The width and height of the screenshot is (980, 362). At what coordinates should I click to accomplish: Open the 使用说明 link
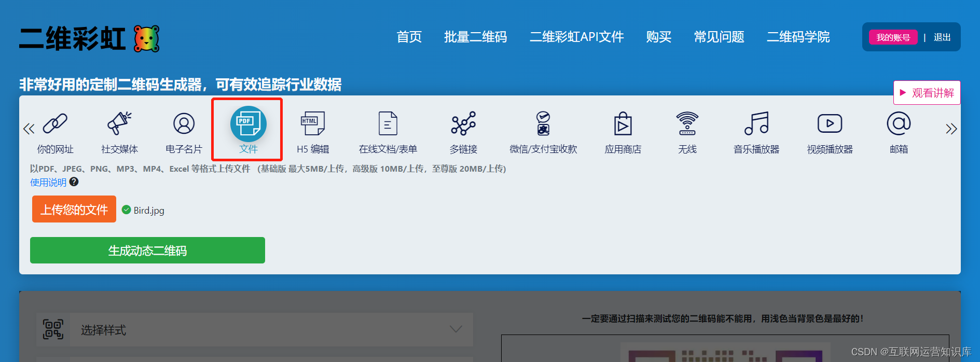pyautogui.click(x=48, y=182)
